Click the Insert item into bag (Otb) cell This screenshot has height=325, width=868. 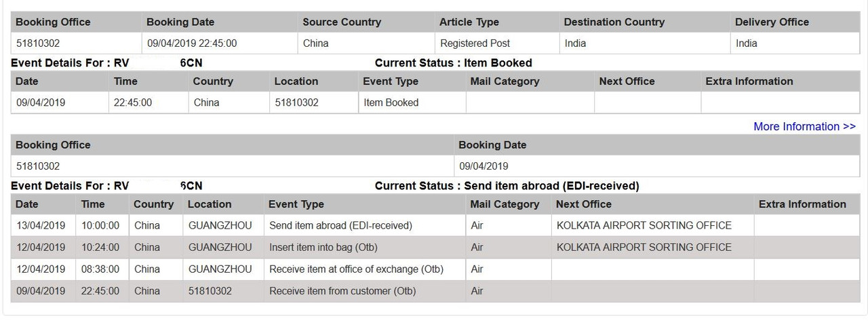(365, 247)
